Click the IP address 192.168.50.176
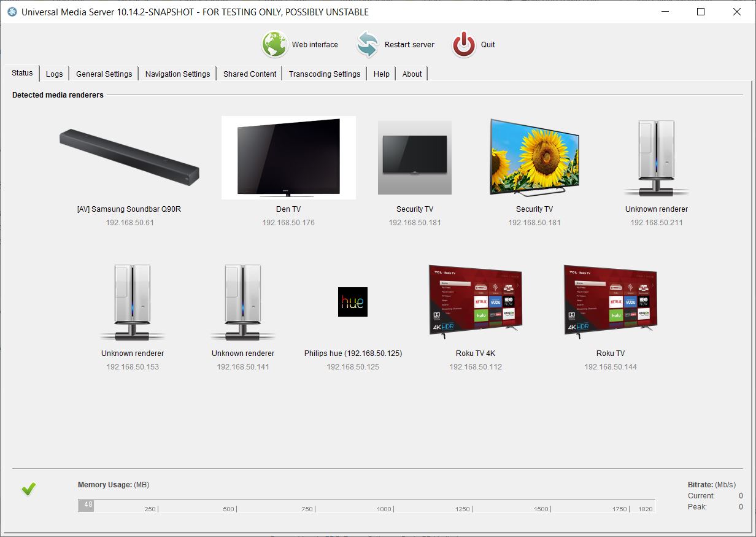Image resolution: width=756 pixels, height=537 pixels. click(288, 223)
